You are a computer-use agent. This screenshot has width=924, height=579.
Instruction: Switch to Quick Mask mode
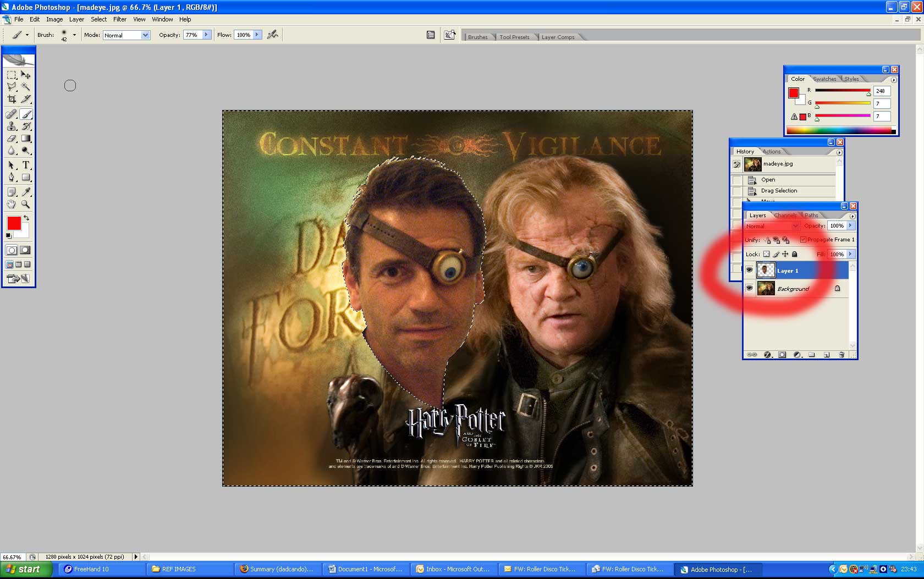pos(25,250)
